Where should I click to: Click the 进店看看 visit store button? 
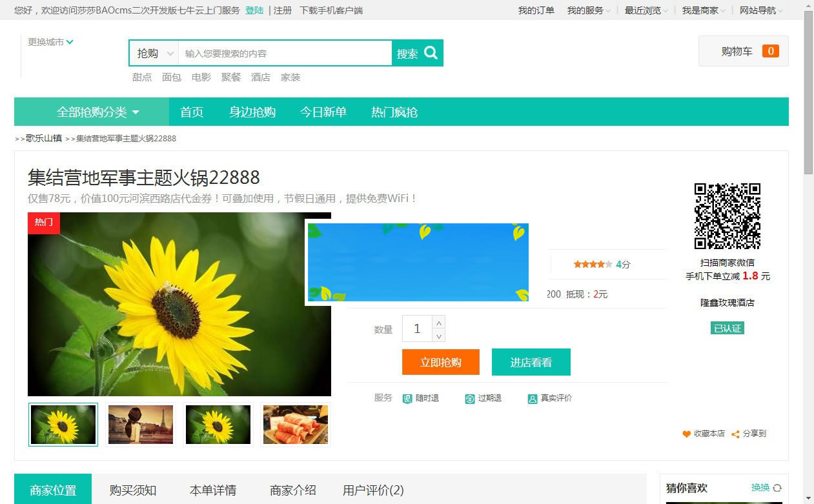[x=531, y=362]
